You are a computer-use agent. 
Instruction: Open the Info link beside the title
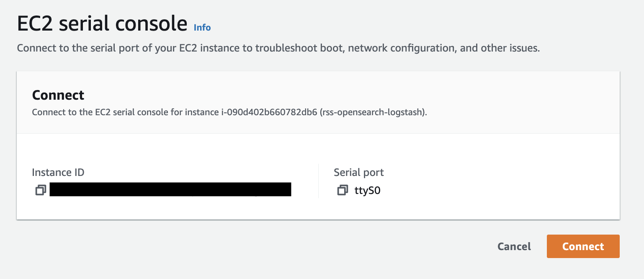[202, 28]
